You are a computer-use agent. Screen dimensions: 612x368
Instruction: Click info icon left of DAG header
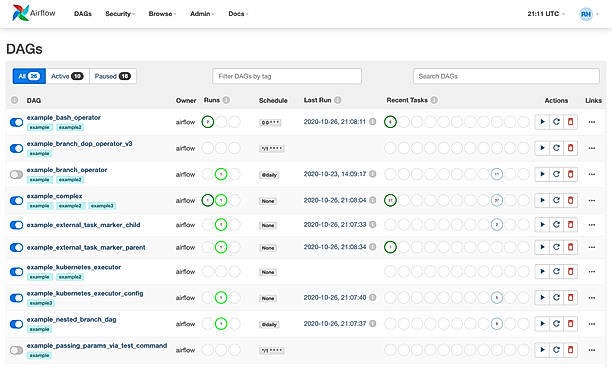(x=14, y=100)
